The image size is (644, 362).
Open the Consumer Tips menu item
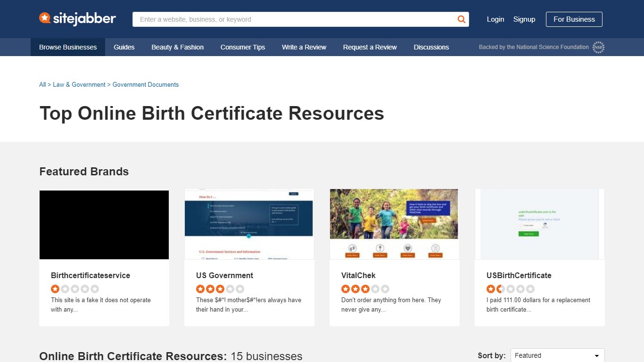243,47
